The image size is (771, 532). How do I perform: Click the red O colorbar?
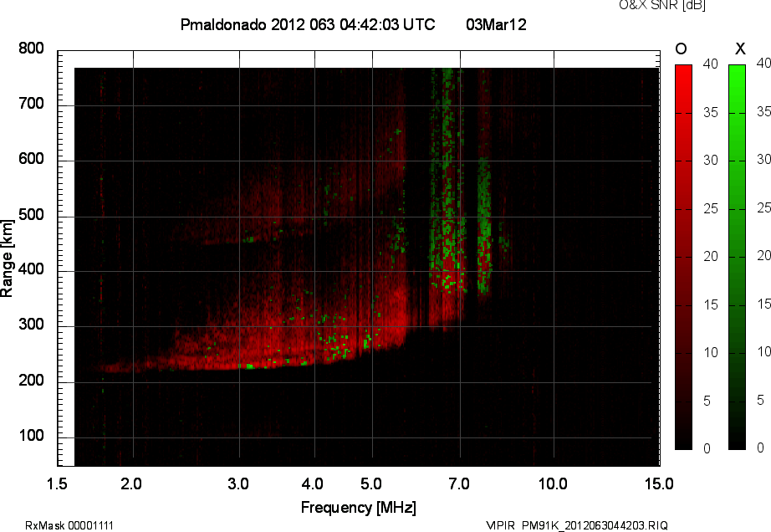[x=683, y=257]
